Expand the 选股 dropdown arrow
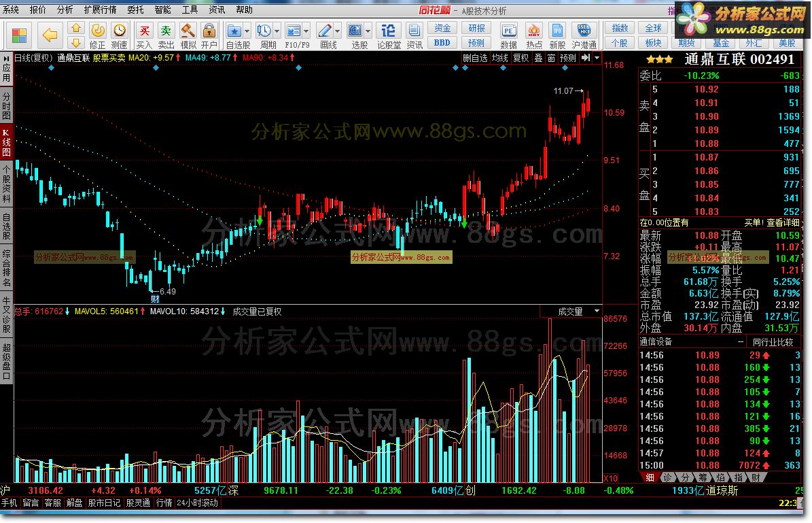This screenshot has height=523, width=812. pos(368,31)
